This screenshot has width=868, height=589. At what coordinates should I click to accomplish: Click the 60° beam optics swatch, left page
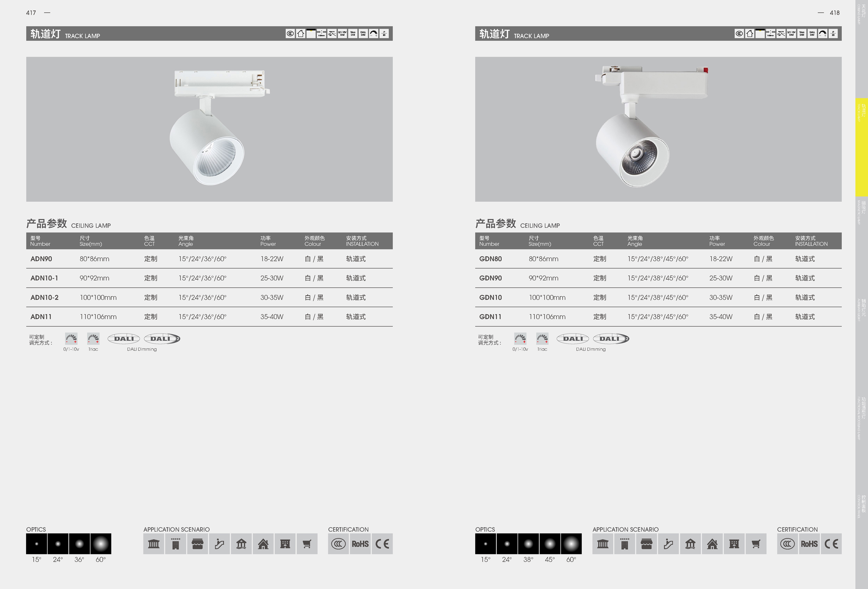click(101, 544)
